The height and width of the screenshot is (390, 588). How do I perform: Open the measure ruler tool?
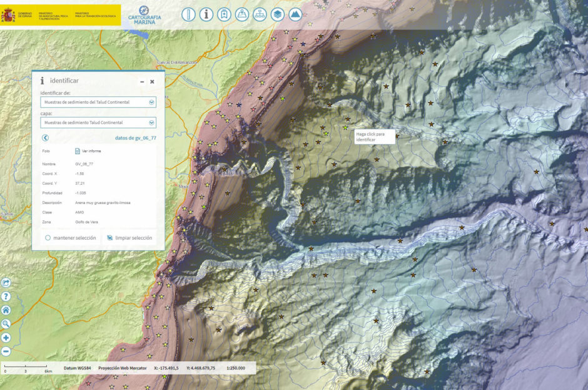(x=188, y=14)
